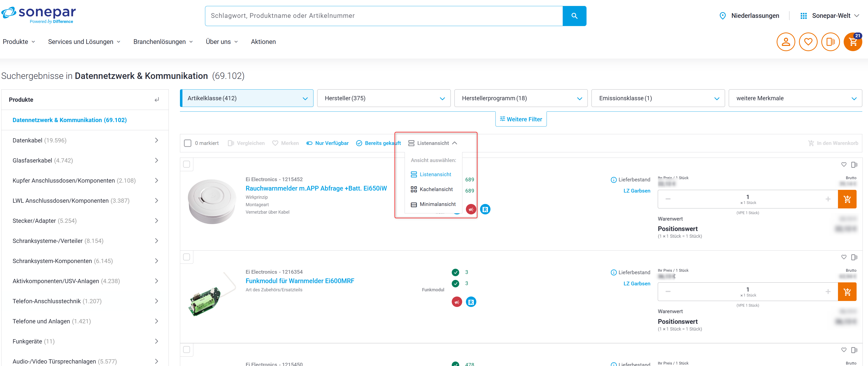Expand the Datenkabel category
Screen dimensions: 868x366
(156, 140)
